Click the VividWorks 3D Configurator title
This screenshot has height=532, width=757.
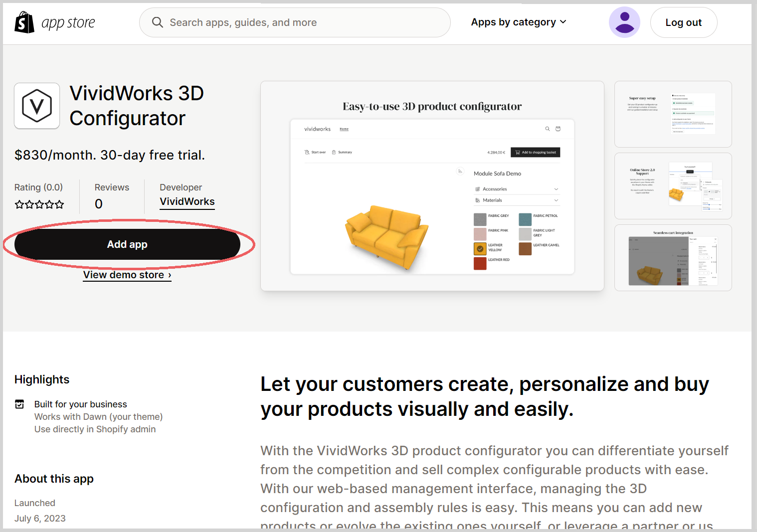click(x=137, y=106)
